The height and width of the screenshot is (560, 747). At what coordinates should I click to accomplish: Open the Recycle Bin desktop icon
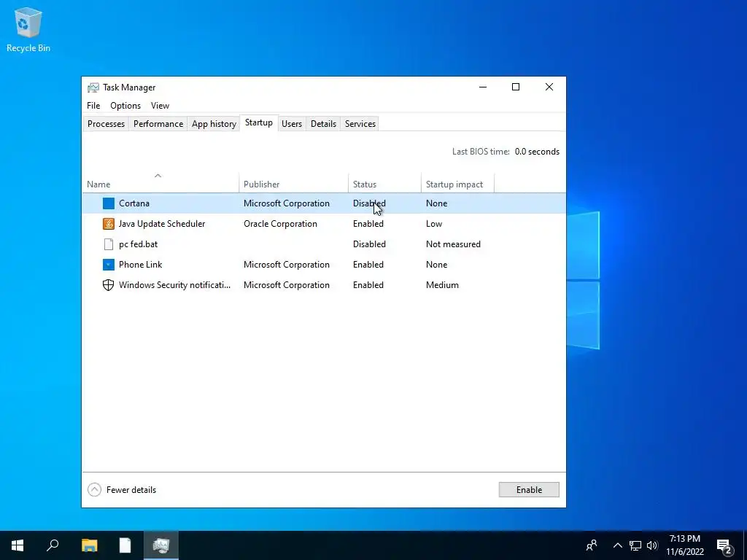click(28, 29)
